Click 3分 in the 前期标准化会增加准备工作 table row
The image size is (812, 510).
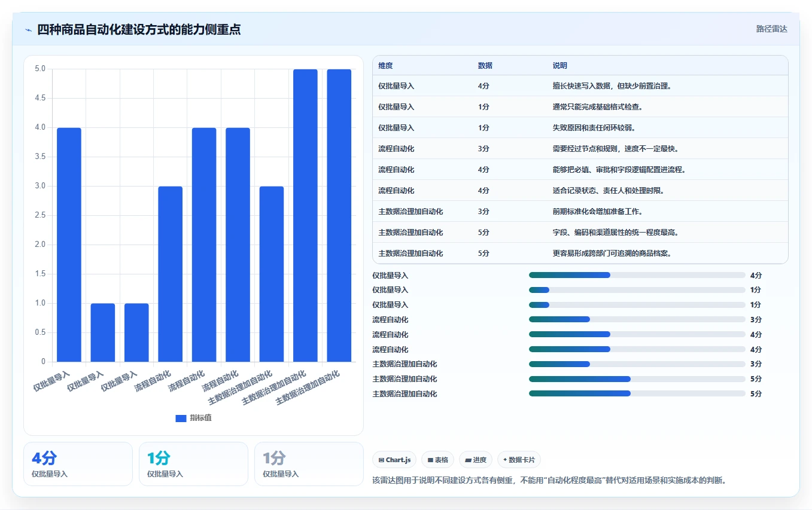483,212
